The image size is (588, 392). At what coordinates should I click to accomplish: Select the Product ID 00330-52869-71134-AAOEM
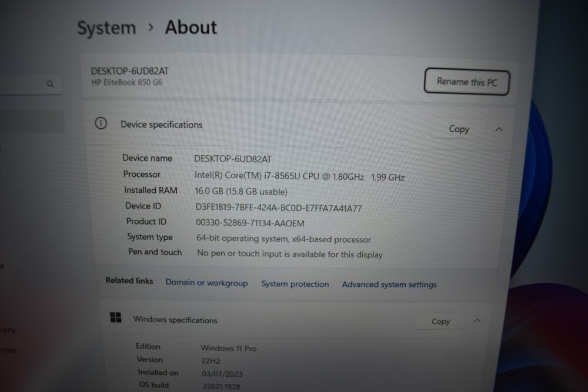tap(250, 223)
